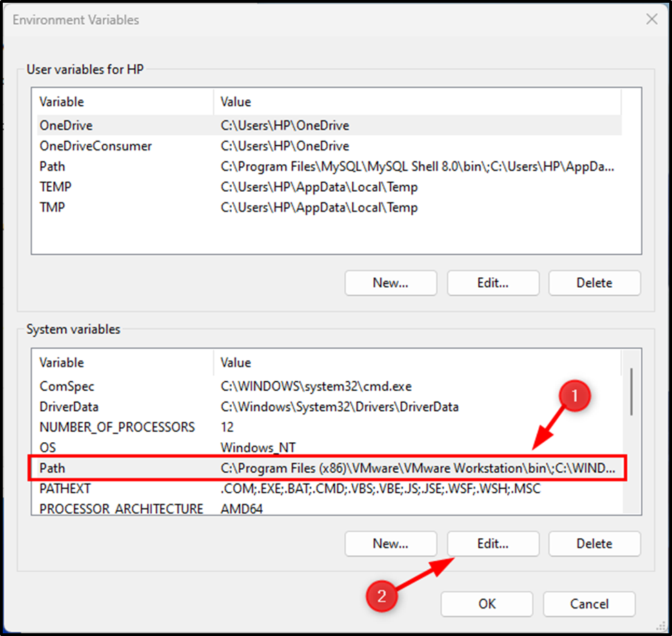Select the DriverData system variable
672x636 pixels.
click(x=329, y=407)
